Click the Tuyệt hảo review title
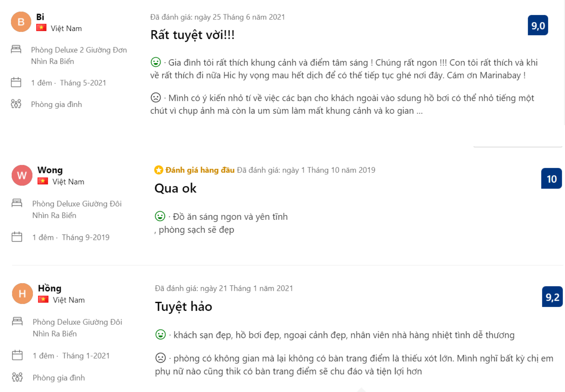 tap(183, 307)
